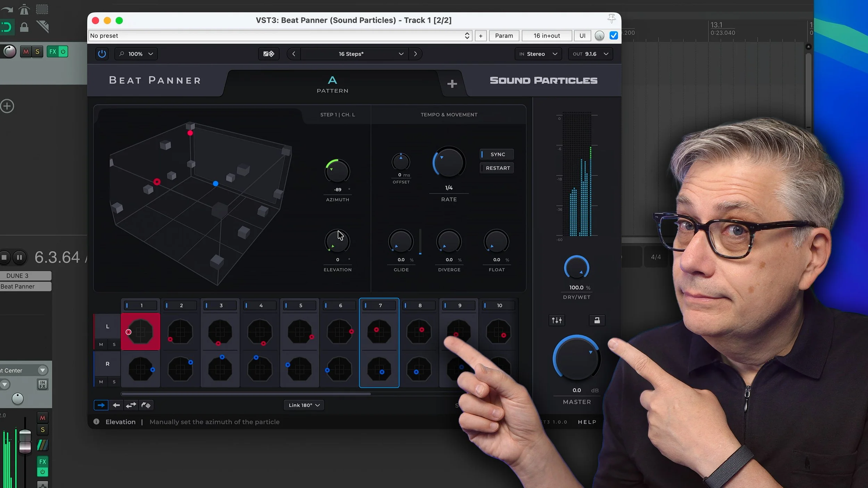Click the Float knob
Screen dimensions: 868x488
coord(496,241)
